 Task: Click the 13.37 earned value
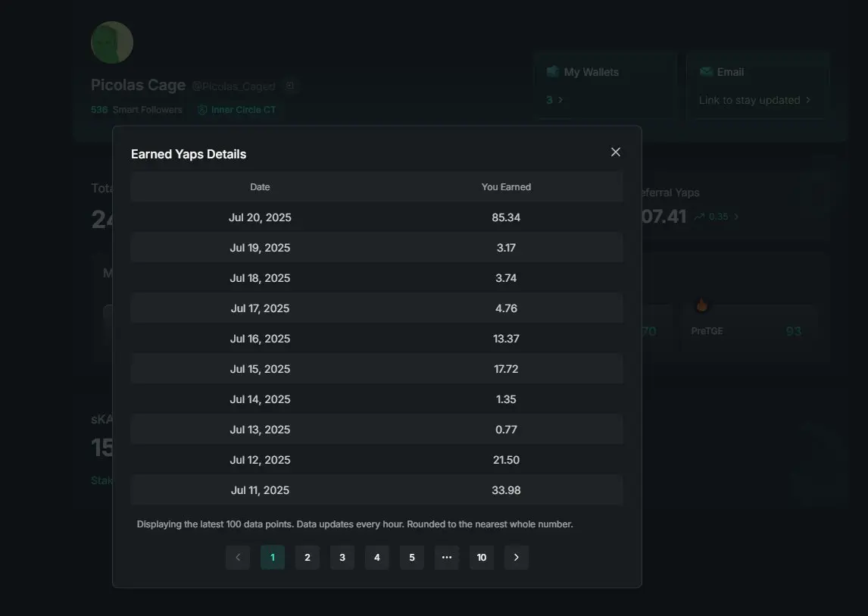(x=506, y=339)
